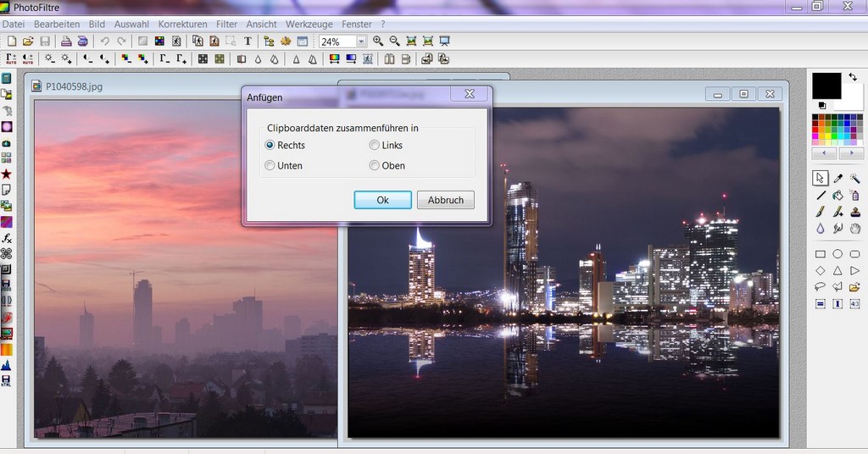Click the fx function icon in left sidebar

coord(6,238)
